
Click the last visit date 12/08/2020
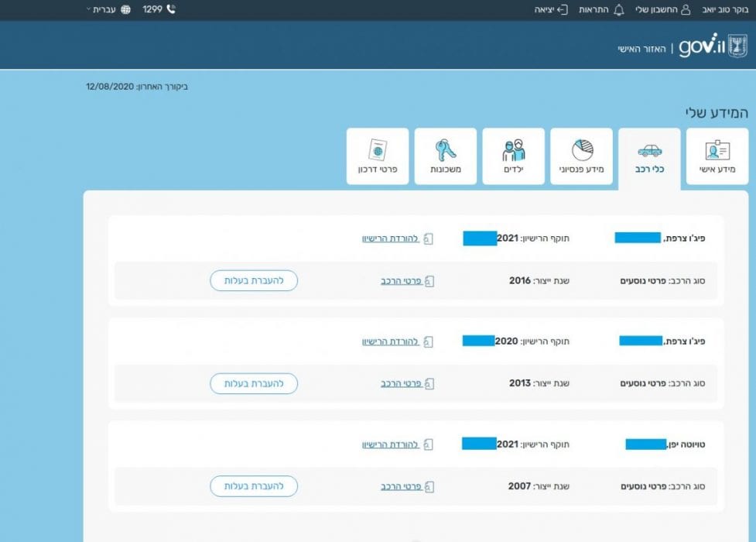coord(110,87)
